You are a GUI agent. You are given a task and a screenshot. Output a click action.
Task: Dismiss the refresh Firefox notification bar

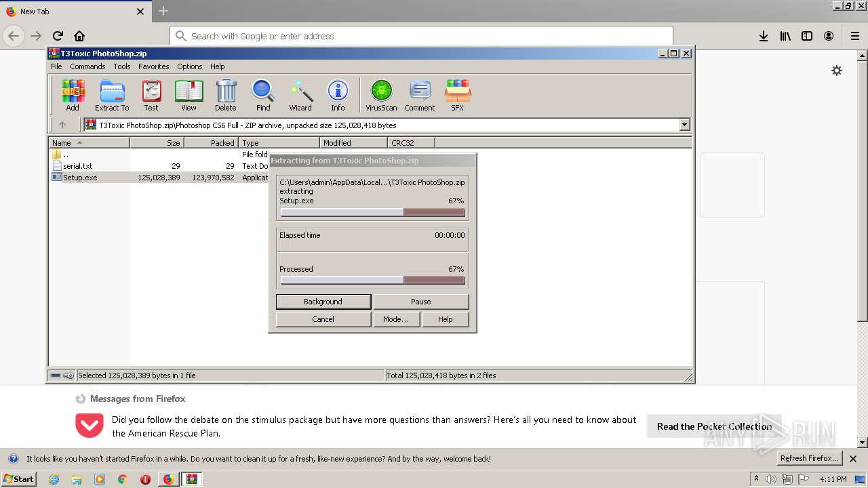click(x=853, y=459)
